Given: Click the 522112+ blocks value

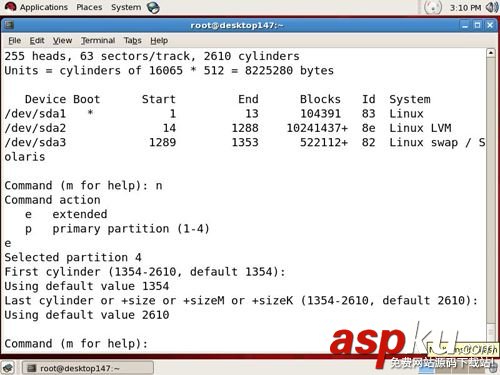Looking at the screenshot, I should (324, 142).
